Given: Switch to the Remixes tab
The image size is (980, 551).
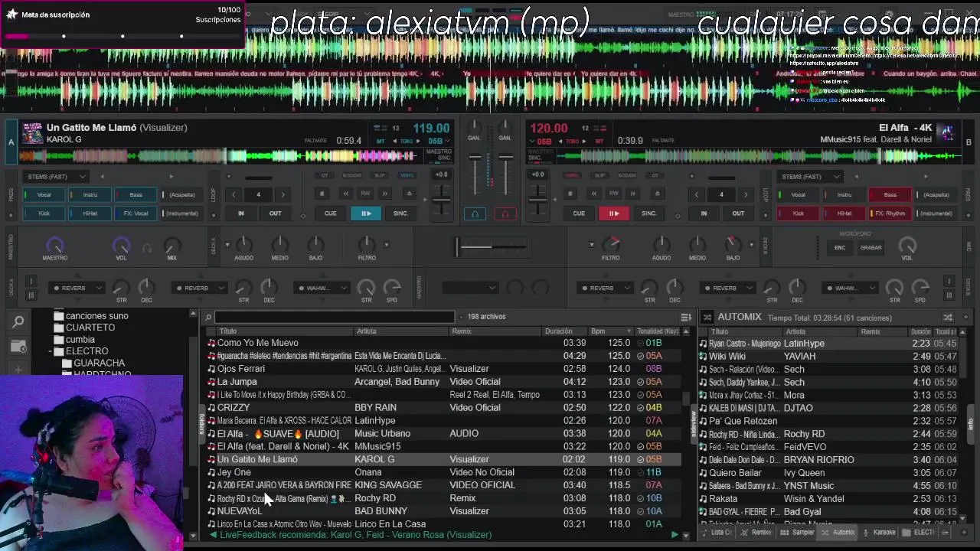Looking at the screenshot, I should pyautogui.click(x=756, y=533).
